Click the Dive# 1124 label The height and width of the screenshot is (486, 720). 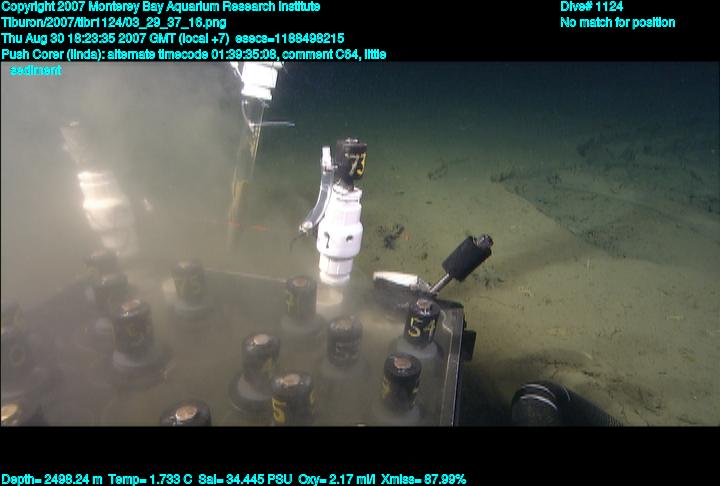click(x=591, y=6)
